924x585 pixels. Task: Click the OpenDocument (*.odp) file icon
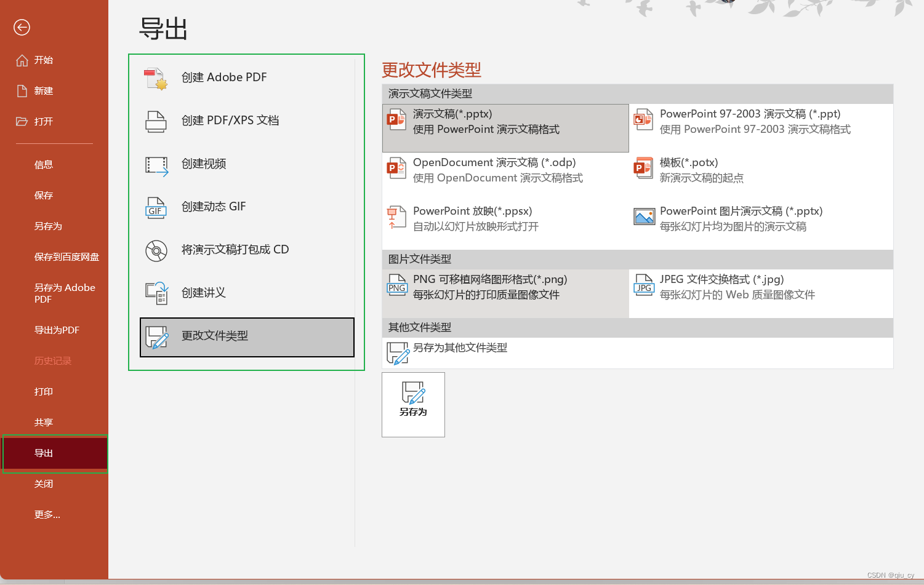click(x=396, y=168)
